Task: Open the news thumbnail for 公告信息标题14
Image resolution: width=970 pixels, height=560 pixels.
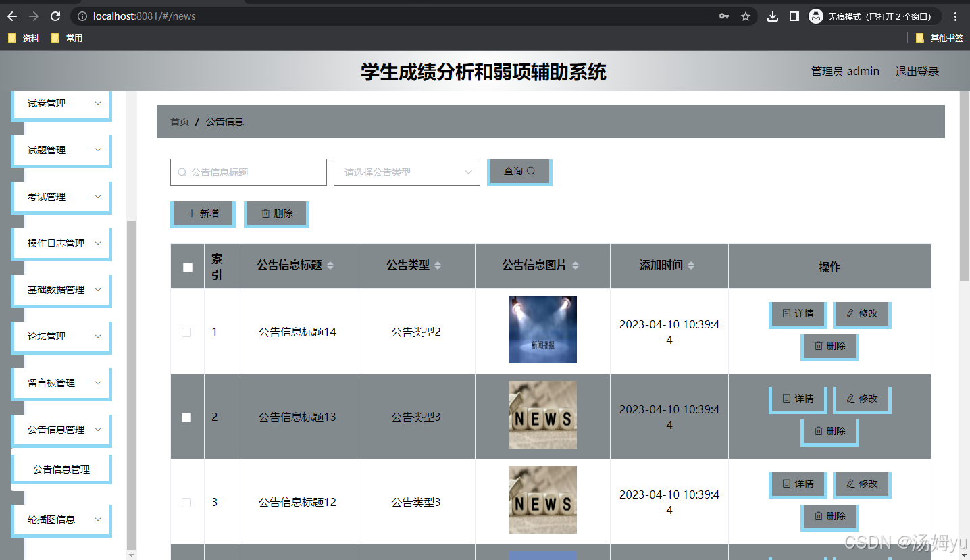Action: click(x=543, y=330)
